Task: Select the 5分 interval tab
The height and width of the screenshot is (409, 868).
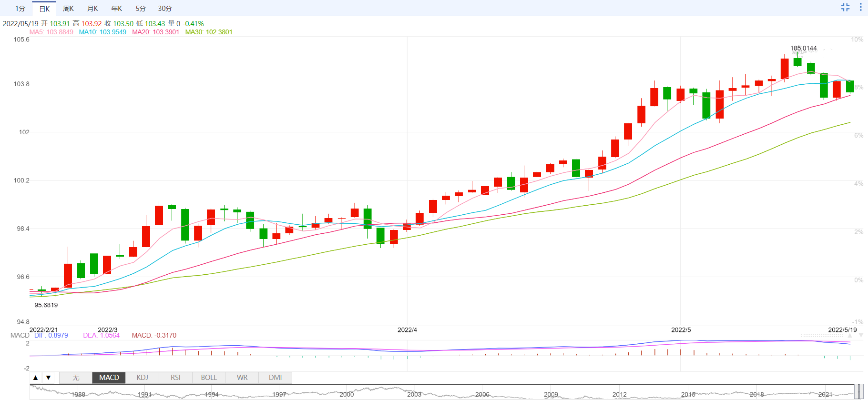Action: (141, 9)
